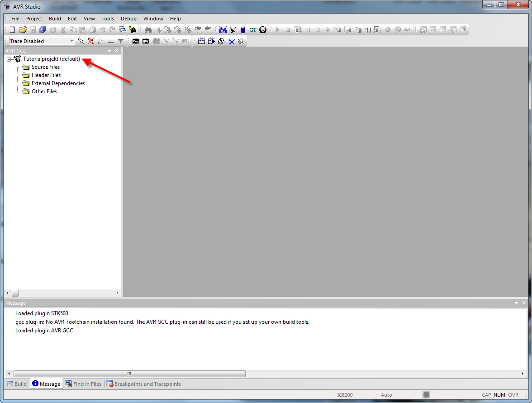Switch to the Message tab
This screenshot has height=403, width=532.
click(x=47, y=384)
